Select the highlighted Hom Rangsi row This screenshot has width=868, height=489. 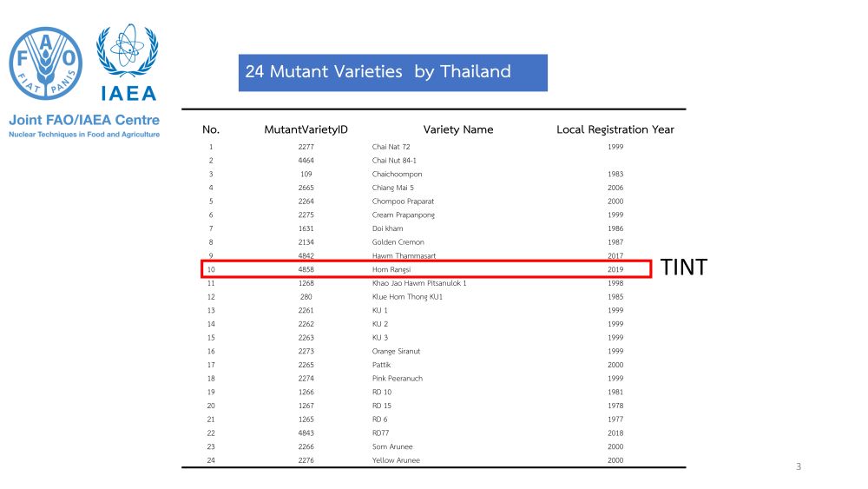tap(426, 269)
